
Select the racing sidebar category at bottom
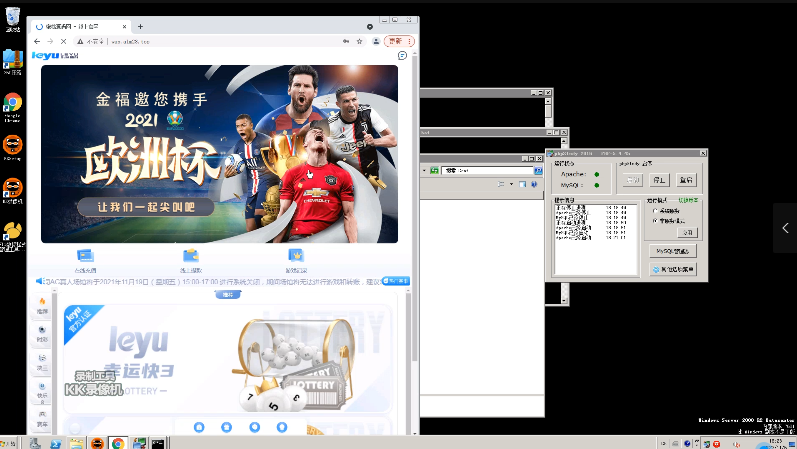(x=42, y=419)
